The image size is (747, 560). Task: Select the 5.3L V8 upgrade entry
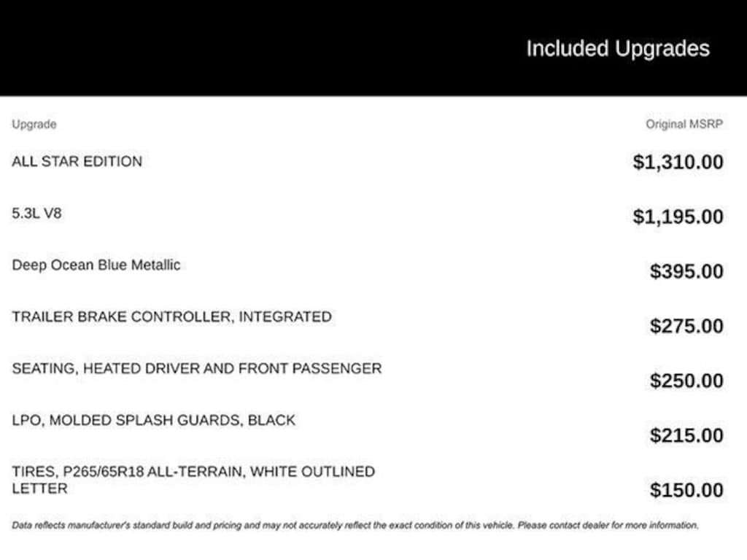pyautogui.click(x=36, y=214)
